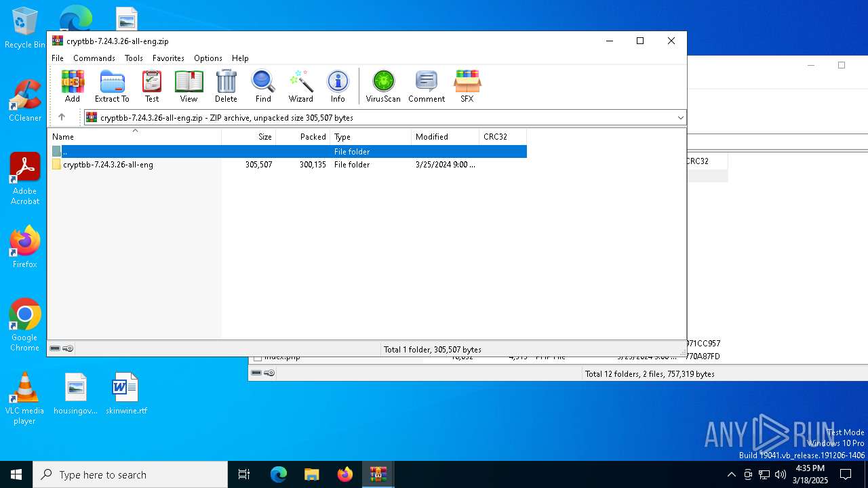This screenshot has width=868, height=488.
Task: Open the Commands menu
Action: pos(94,58)
